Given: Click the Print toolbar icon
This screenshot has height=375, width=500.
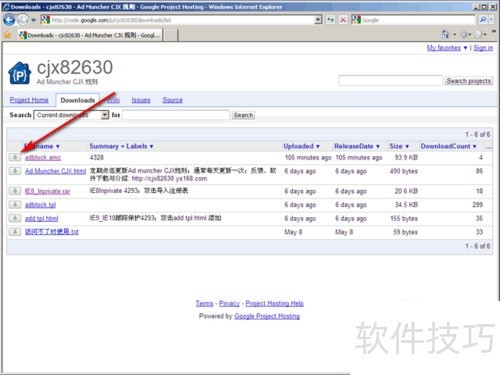Looking at the screenshot, I should pos(479,34).
